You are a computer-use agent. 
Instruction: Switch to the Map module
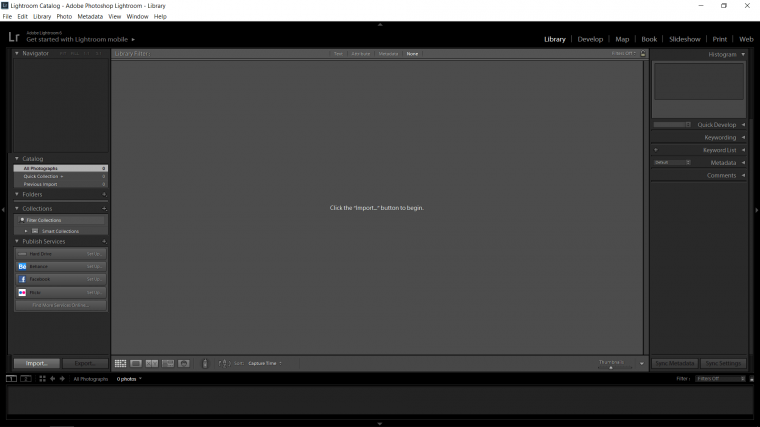click(x=622, y=39)
